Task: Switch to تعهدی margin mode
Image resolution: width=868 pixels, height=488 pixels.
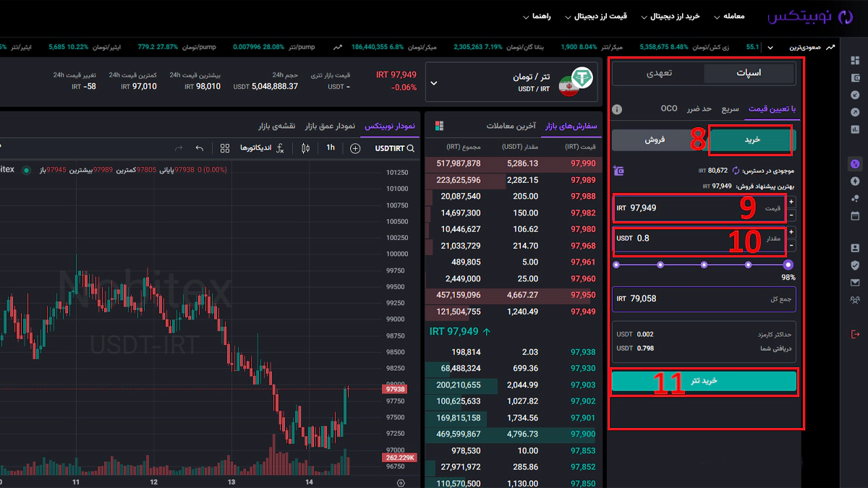Action: pyautogui.click(x=659, y=73)
